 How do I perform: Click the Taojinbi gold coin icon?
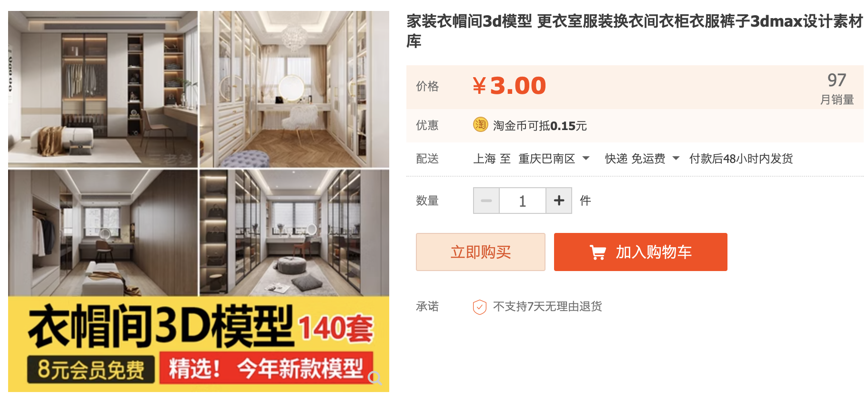(x=480, y=125)
